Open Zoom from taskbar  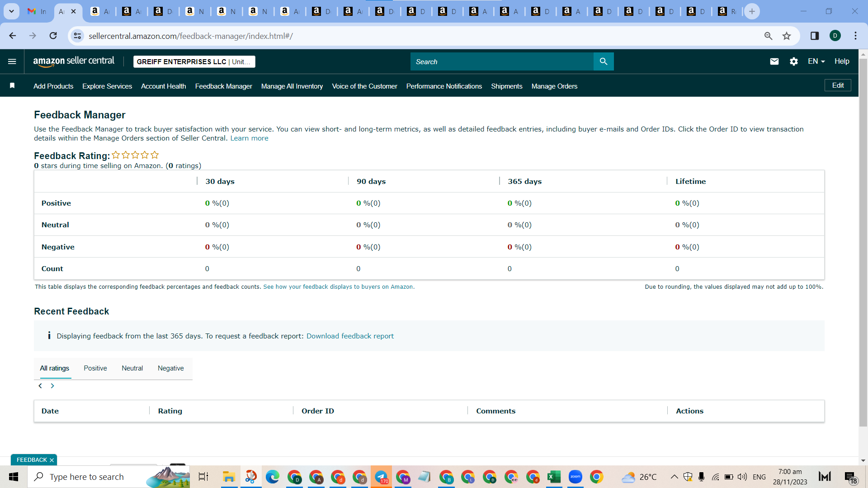pos(575,477)
